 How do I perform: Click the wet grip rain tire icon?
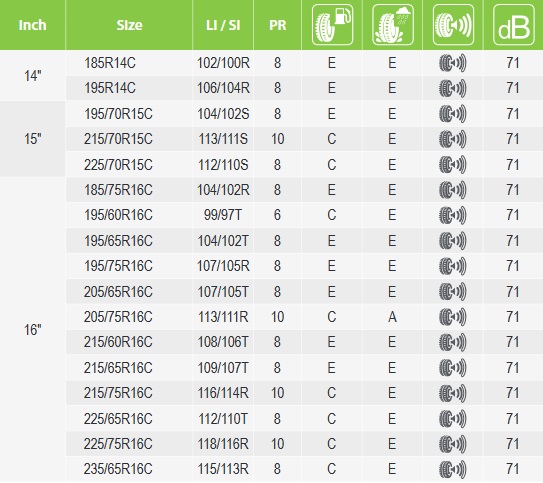393,25
